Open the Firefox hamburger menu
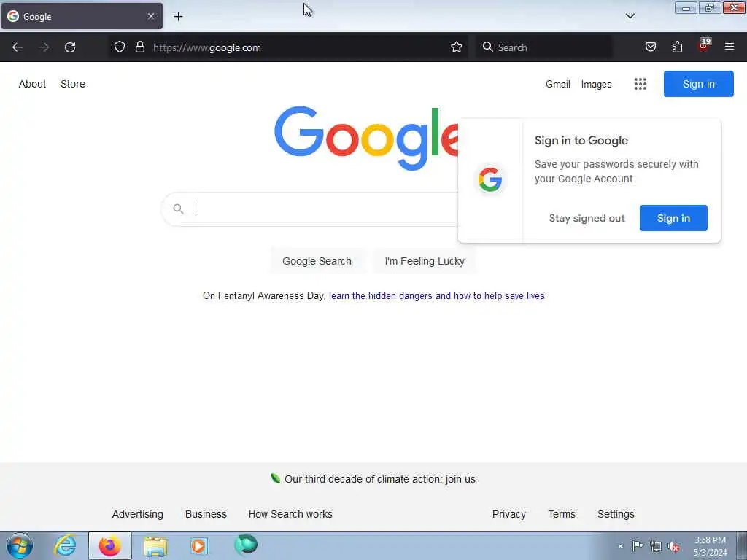The height and width of the screenshot is (560, 747). click(729, 47)
